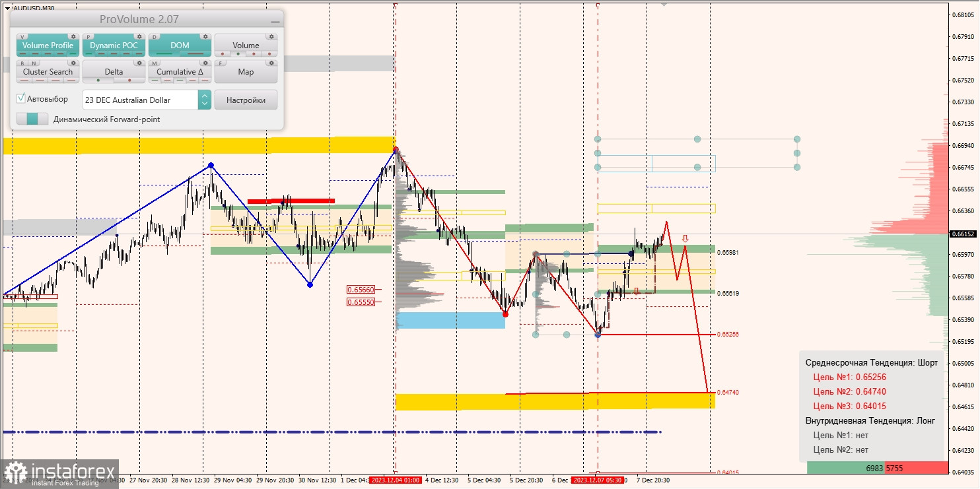Click the triangle icon beside AUDUSD,M30
980x489 pixels.
coord(7,9)
